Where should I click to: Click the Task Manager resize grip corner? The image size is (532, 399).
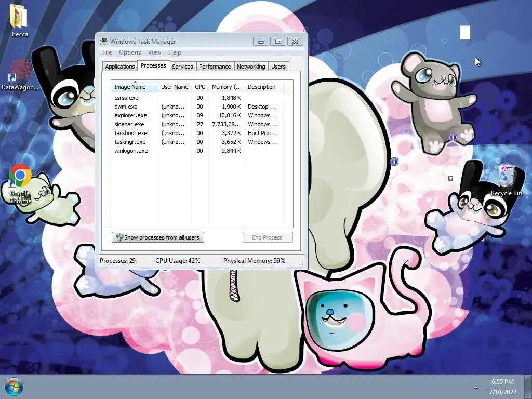301,263
